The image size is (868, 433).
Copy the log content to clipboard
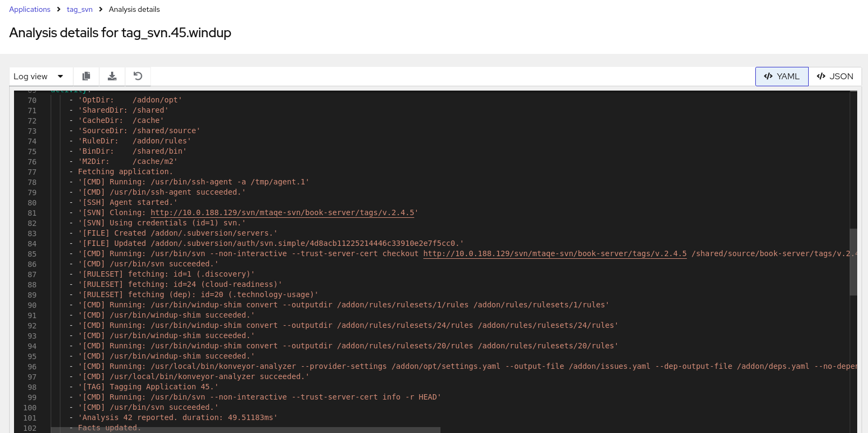click(86, 76)
